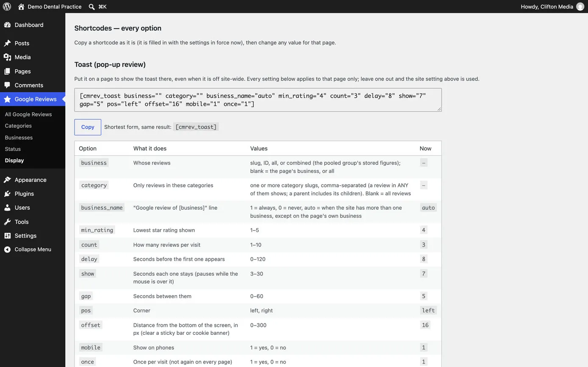Click the offset option code
Image resolution: width=588 pixels, height=367 pixels.
[x=91, y=325]
